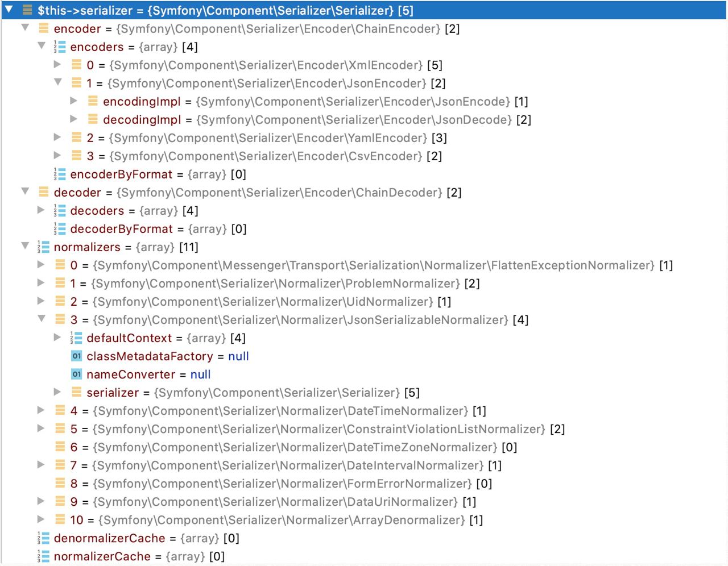The height and width of the screenshot is (566, 728).
Task: Expand encodingImpl JsonEncode node
Action: [x=74, y=101]
